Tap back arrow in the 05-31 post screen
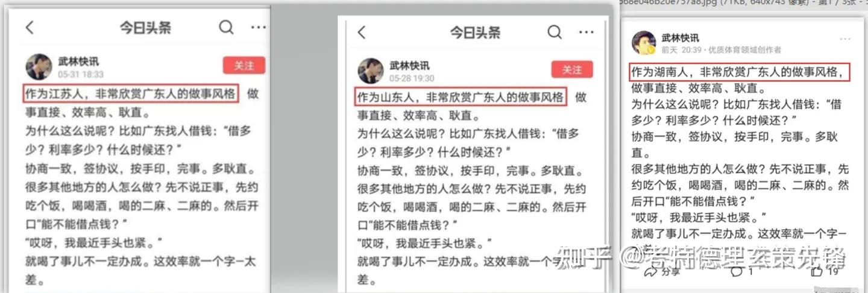This screenshot has height=293, width=868. [x=30, y=28]
